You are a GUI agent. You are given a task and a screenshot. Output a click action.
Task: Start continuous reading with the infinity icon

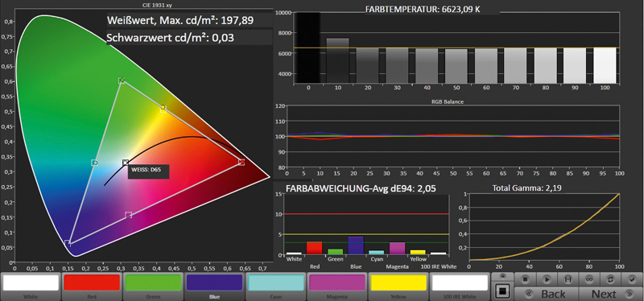point(590,279)
